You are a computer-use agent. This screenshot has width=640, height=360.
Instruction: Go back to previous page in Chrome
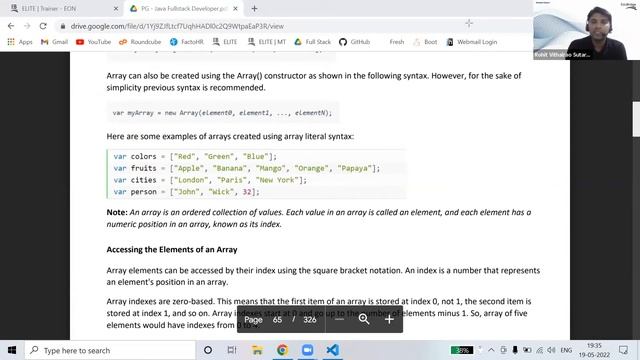(11, 26)
